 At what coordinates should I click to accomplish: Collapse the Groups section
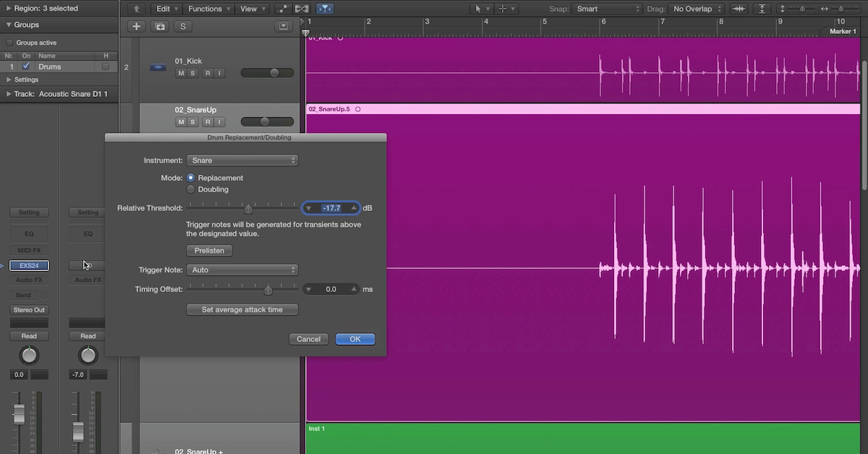[x=9, y=25]
